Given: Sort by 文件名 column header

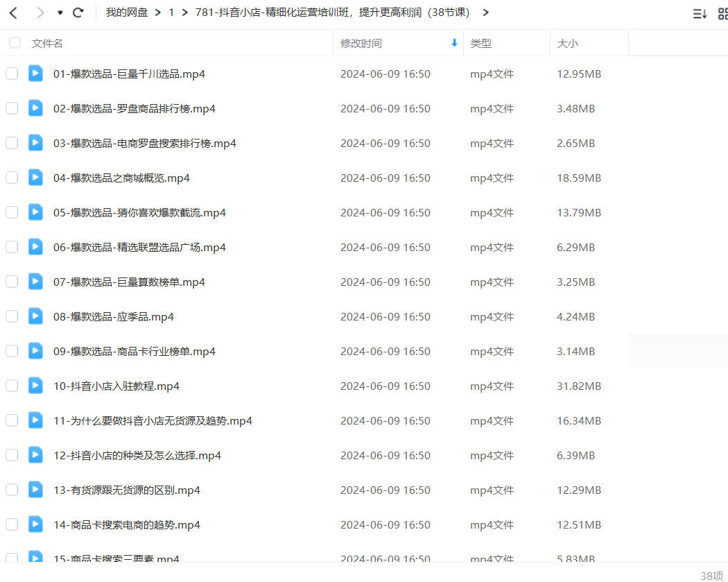Looking at the screenshot, I should click(x=47, y=43).
